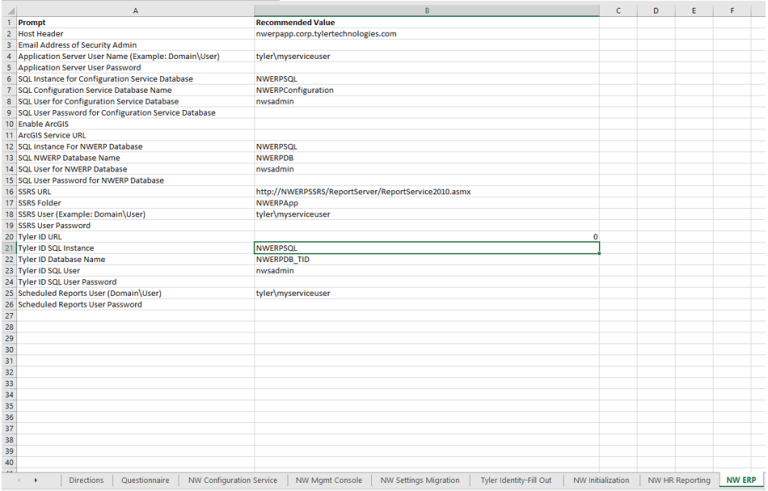
Task: Go to NW Configuration Service tab
Action: pos(232,480)
